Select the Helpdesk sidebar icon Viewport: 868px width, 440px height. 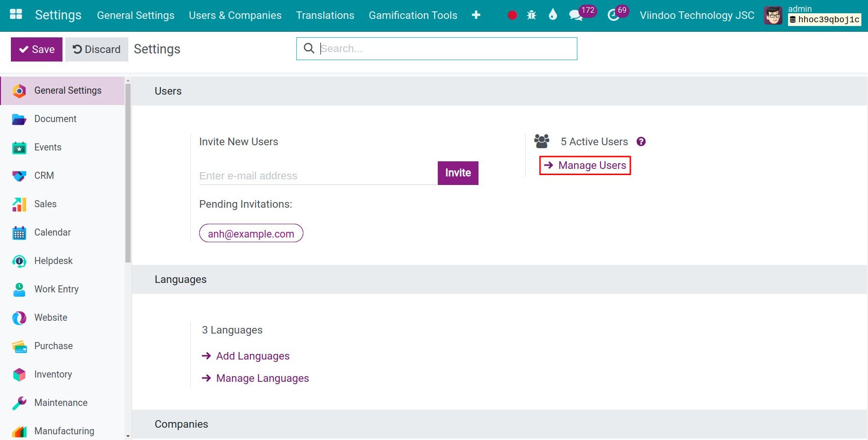point(19,261)
